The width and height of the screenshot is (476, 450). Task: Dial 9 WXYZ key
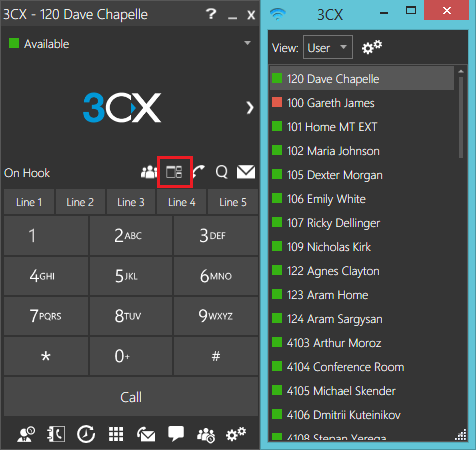pos(216,316)
